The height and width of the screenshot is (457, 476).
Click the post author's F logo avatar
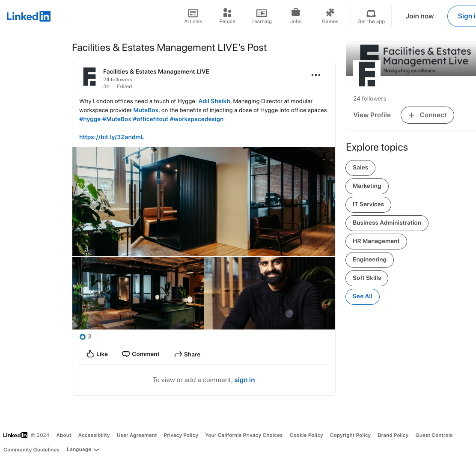pos(89,77)
